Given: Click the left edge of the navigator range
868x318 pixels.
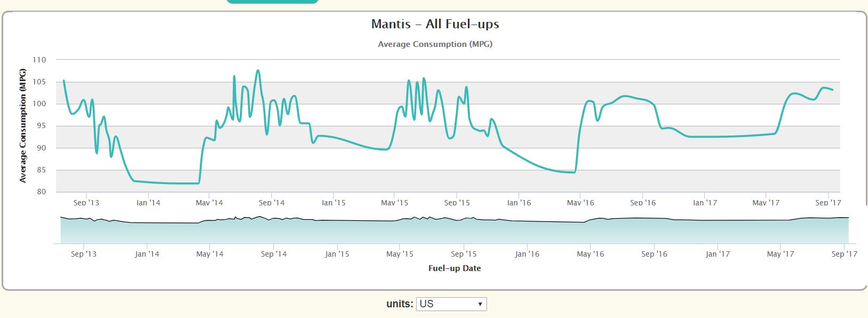Looking at the screenshot, I should pyautogui.click(x=61, y=230).
